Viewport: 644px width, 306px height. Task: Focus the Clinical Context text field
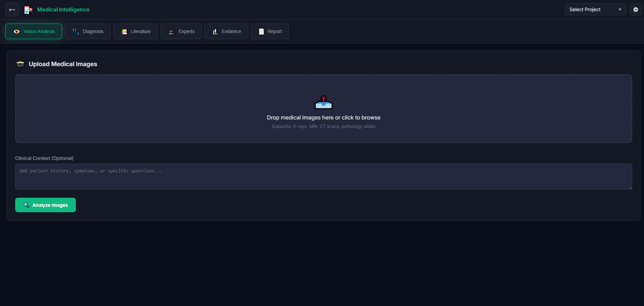[323, 176]
